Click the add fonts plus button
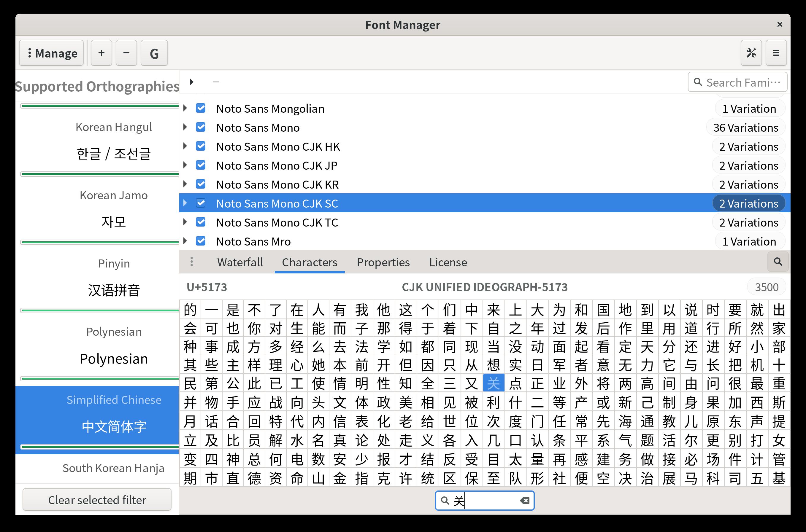806x532 pixels. (101, 53)
